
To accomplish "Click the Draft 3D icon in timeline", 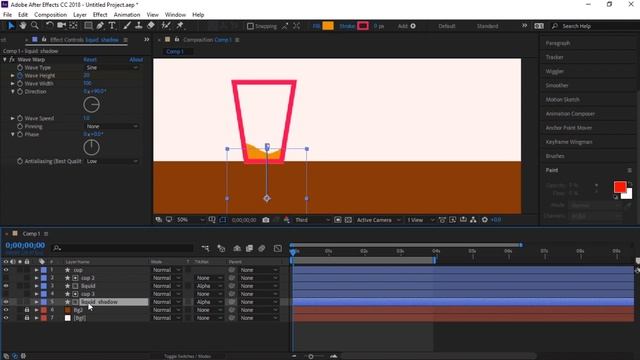I will [x=221, y=248].
